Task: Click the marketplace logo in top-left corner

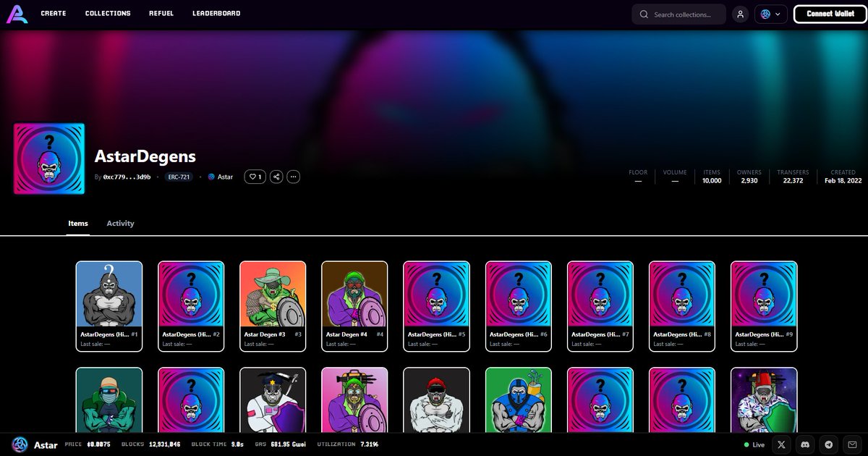Action: (17, 14)
